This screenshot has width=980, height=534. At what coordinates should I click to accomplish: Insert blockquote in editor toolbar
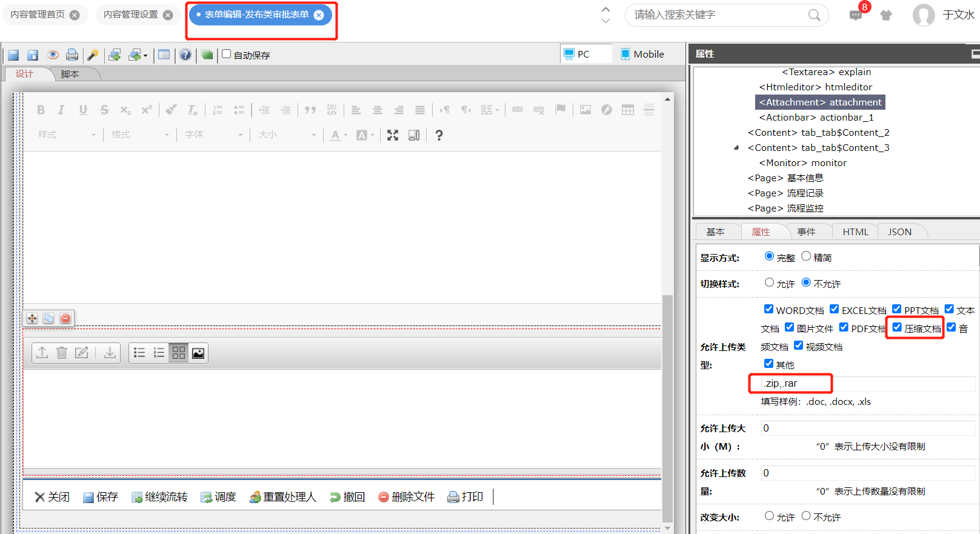pos(310,110)
